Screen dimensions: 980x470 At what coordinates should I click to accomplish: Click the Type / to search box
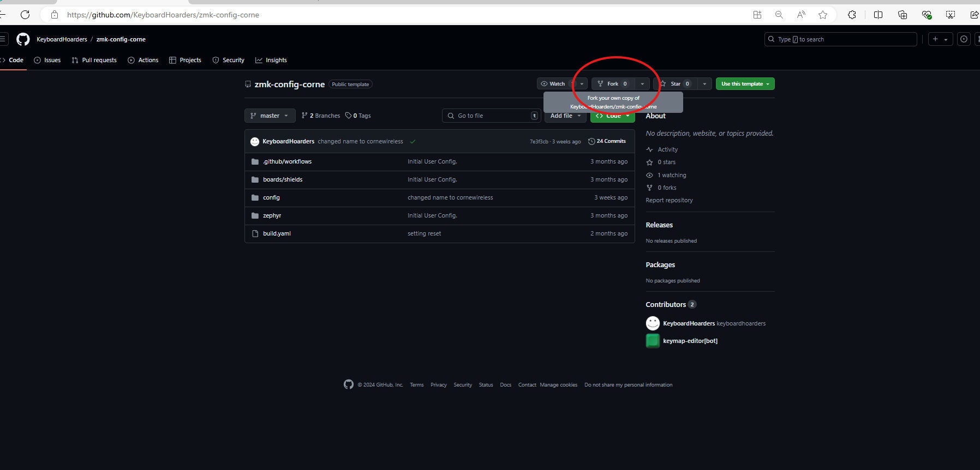point(841,39)
